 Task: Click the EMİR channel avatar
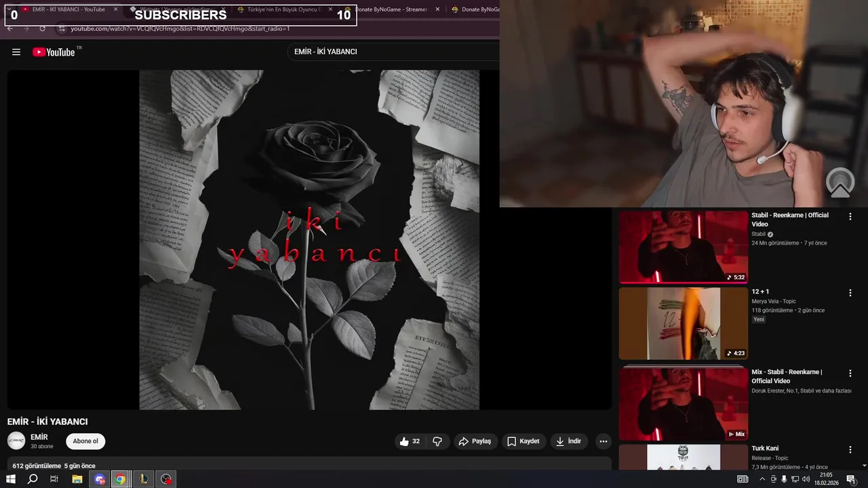[16, 441]
